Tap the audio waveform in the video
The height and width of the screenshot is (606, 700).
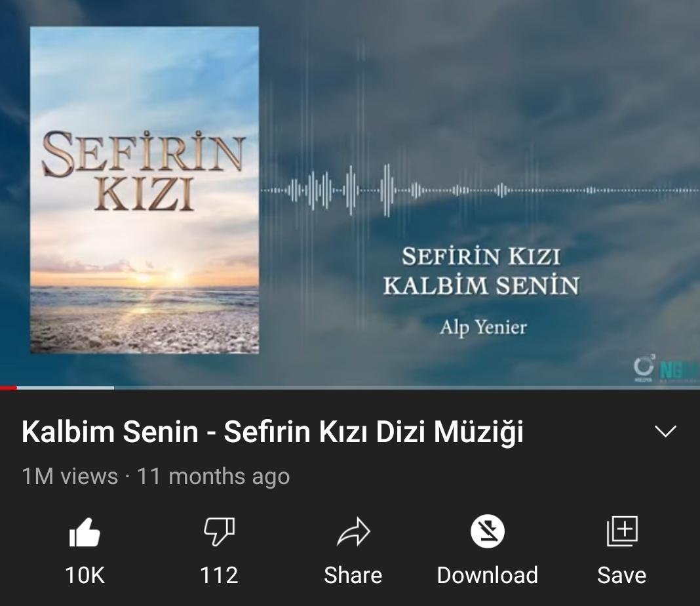coord(480,191)
